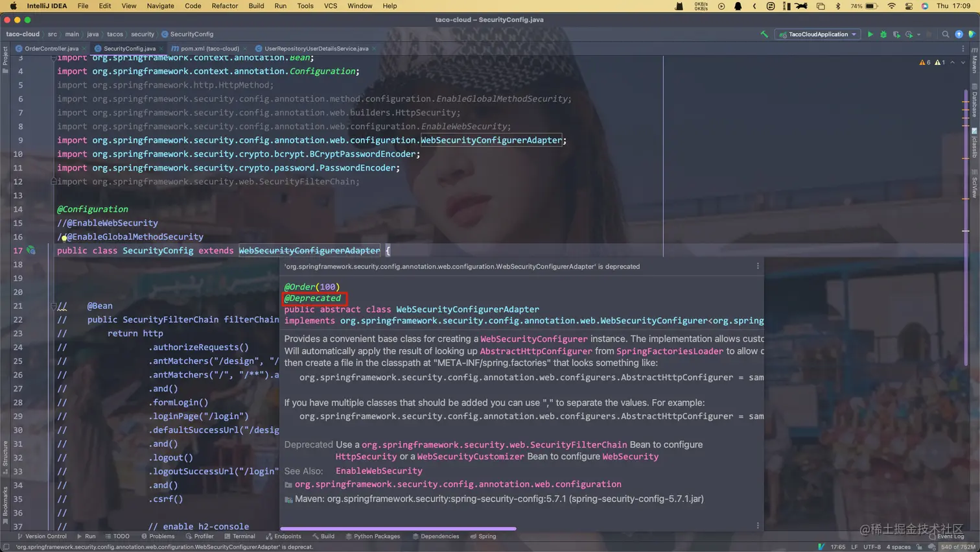Click the 'SecurityConfig' breadcrumb item
Screen dimensions: 980x552
(x=187, y=34)
